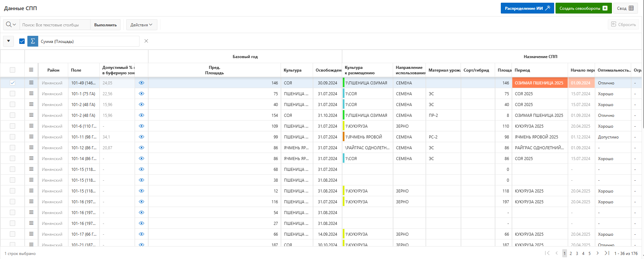Click the Создать севообороты button

pos(583,8)
